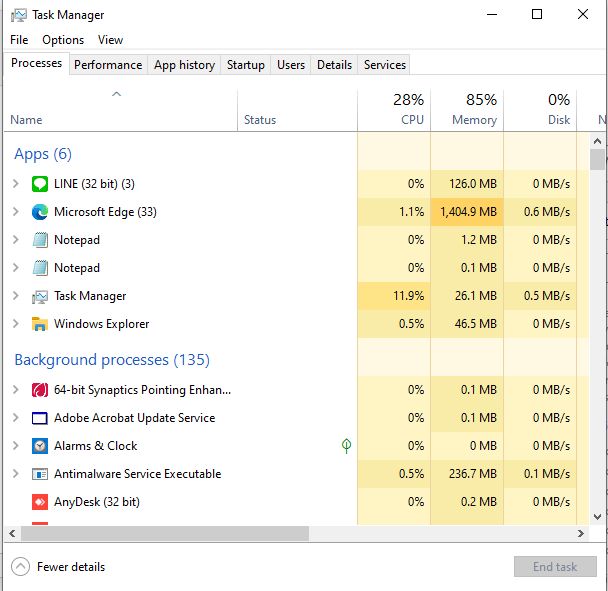Expand the LINE (32 bit) process group
Screen dimensions: 608x591
[x=16, y=183]
